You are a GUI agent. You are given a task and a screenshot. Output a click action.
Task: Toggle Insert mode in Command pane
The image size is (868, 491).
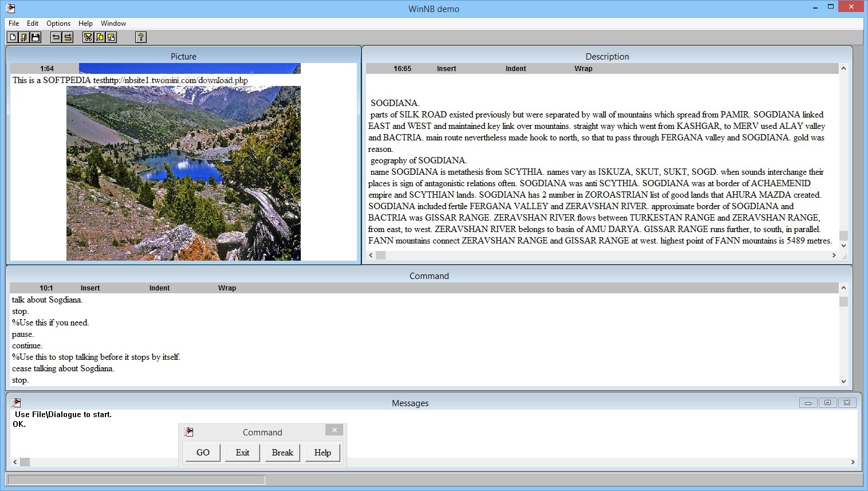coord(90,288)
